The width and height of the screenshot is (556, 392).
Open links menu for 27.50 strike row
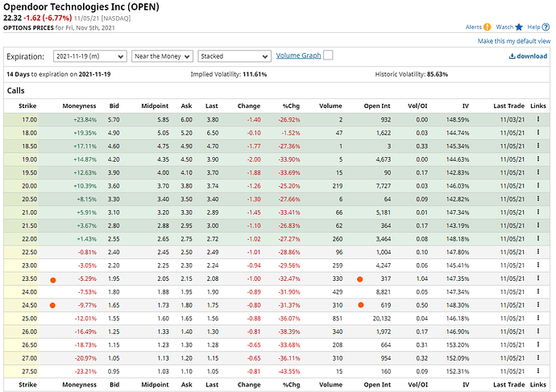(538, 371)
